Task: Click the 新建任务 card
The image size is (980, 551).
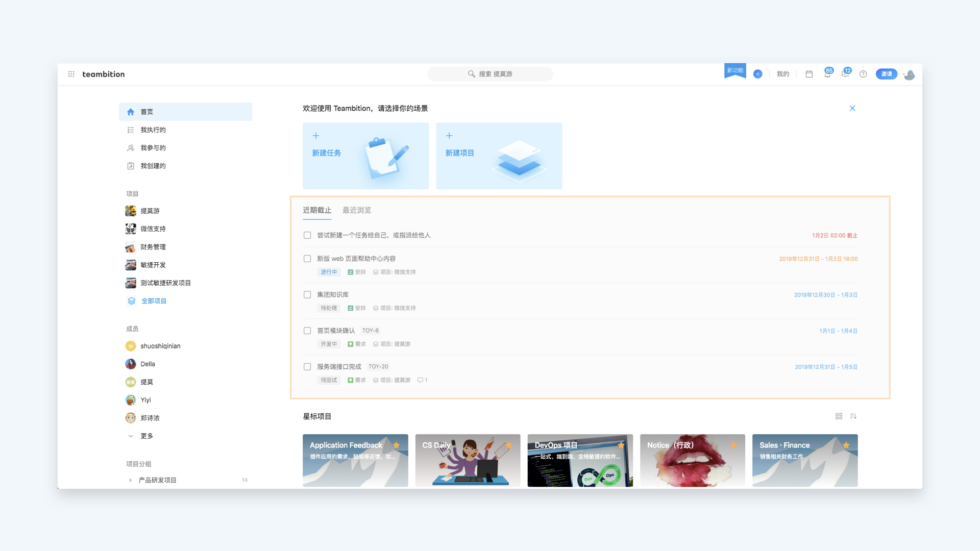Action: point(366,156)
